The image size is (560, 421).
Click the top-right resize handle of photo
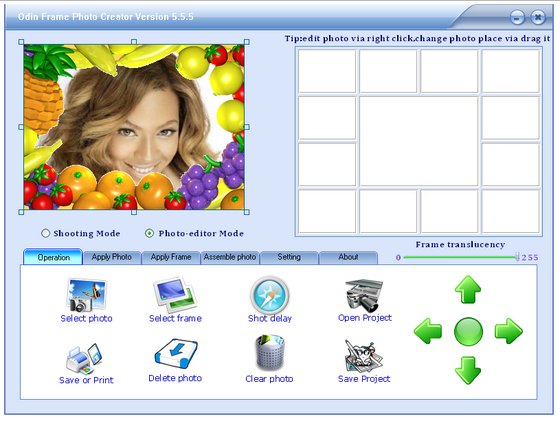pyautogui.click(x=246, y=42)
